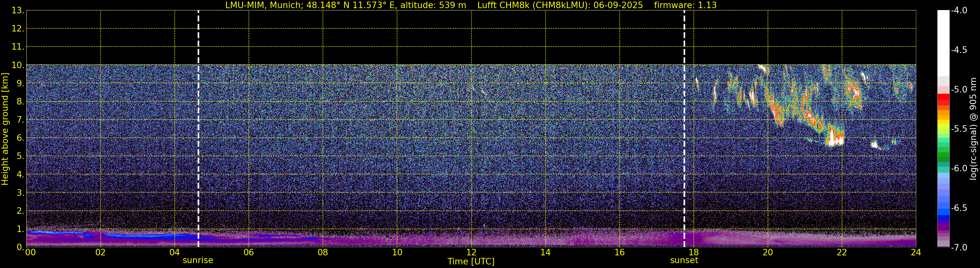980x268 pixels.
Task: Click the time axis tick label 14
Action: [x=545, y=252]
